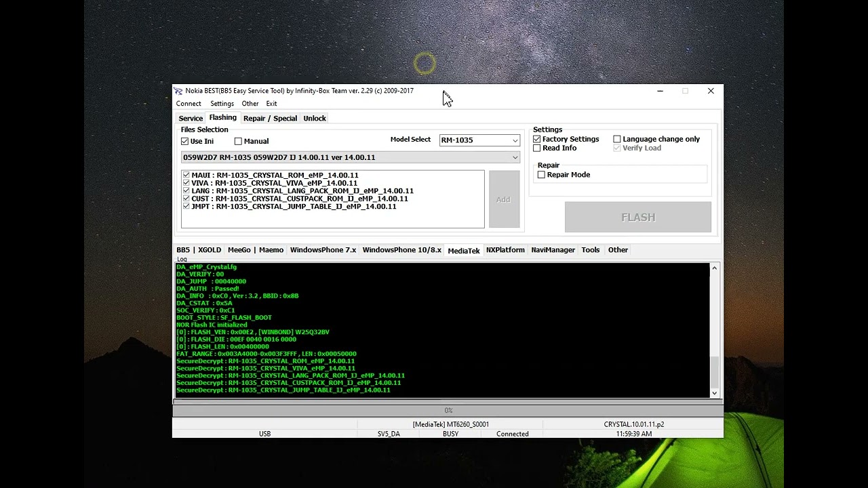This screenshot has height=488, width=868.
Task: Select the WindowsPhone 7.x tab
Action: pos(323,250)
